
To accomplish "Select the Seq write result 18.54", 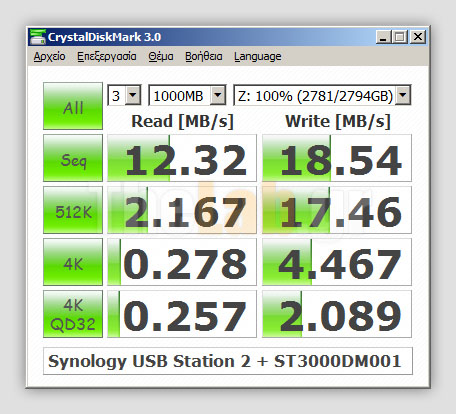I will [x=337, y=158].
